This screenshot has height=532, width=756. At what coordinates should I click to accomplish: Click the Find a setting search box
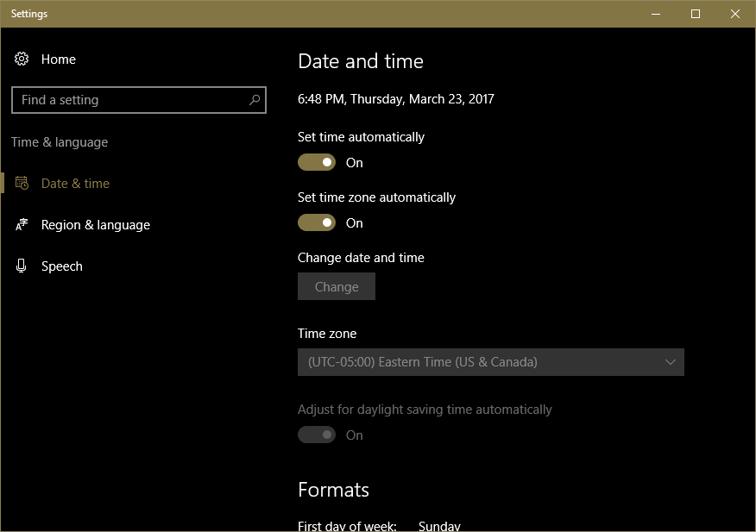pos(129,100)
